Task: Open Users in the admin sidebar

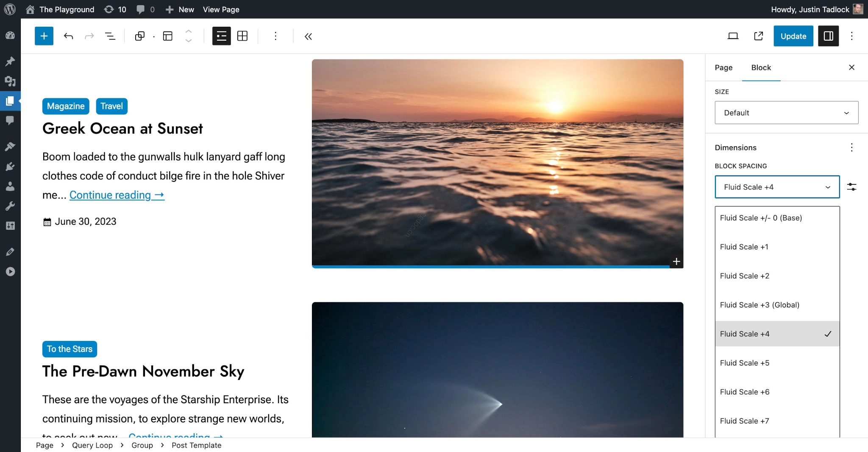Action: coord(10,186)
